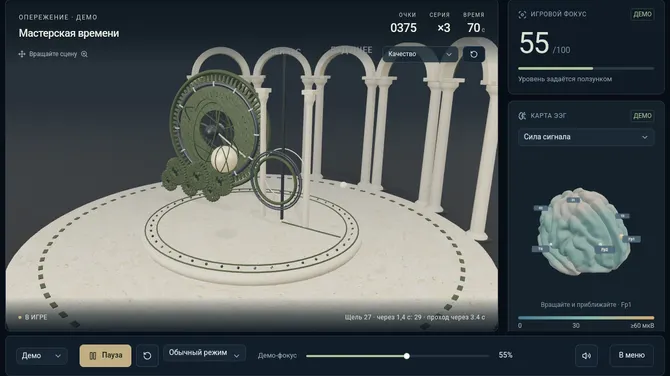Click the Демо-фокус slider handle
Image resolution: width=670 pixels, height=376 pixels.
point(407,356)
